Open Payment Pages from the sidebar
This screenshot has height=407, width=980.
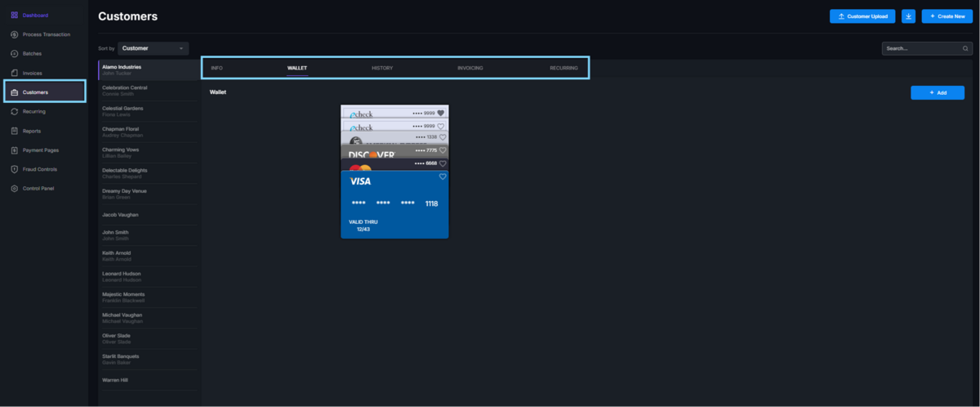coord(40,150)
